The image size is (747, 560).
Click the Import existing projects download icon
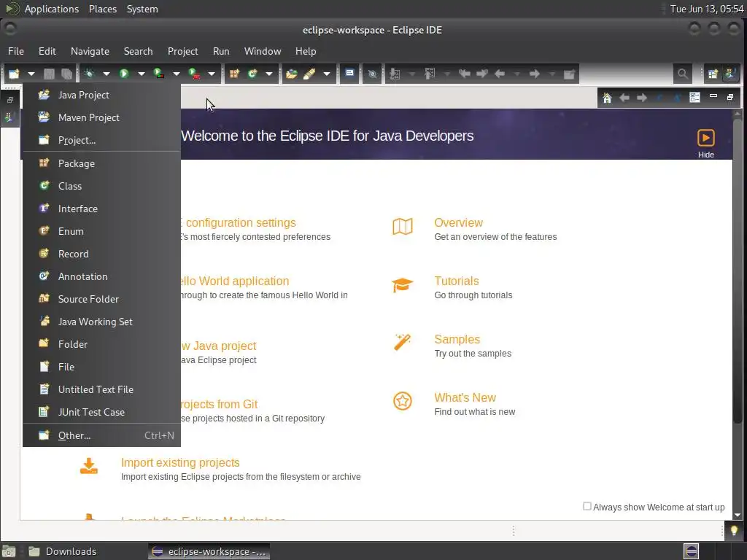[x=88, y=466]
